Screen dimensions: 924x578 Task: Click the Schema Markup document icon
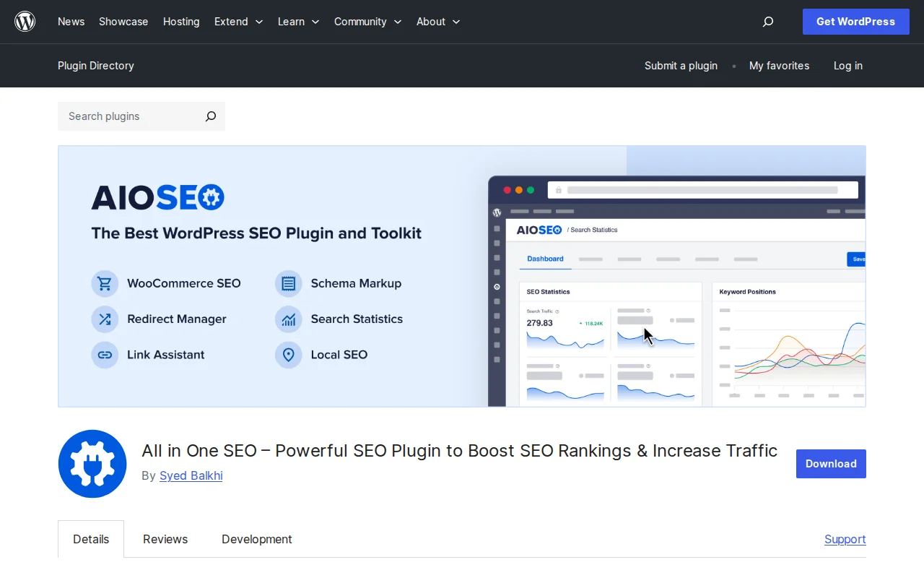click(x=288, y=283)
